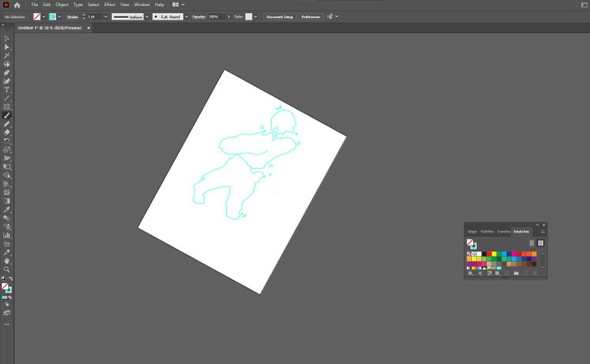Set paint to None in toolbar
Viewport: 590px width, 364px height.
pyautogui.click(x=10, y=297)
